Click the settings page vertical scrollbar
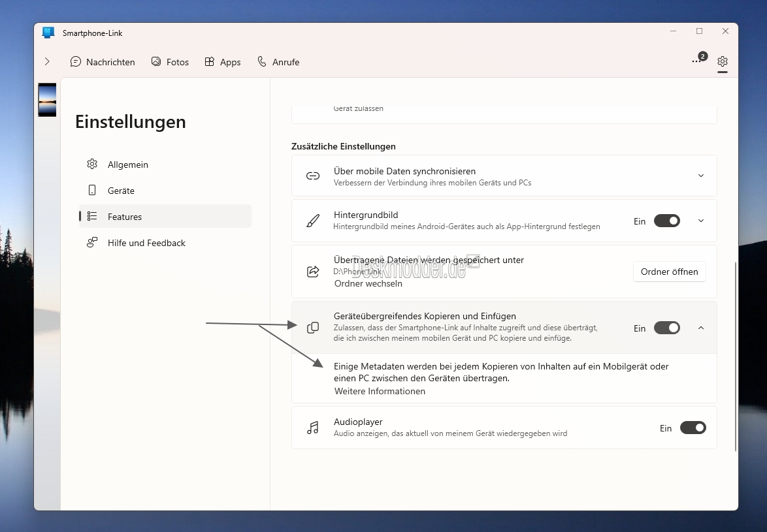Image resolution: width=767 pixels, height=532 pixels. (x=735, y=356)
